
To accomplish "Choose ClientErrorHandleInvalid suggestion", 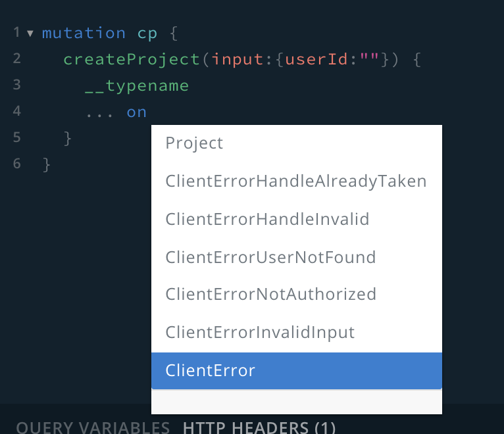I will [297, 219].
